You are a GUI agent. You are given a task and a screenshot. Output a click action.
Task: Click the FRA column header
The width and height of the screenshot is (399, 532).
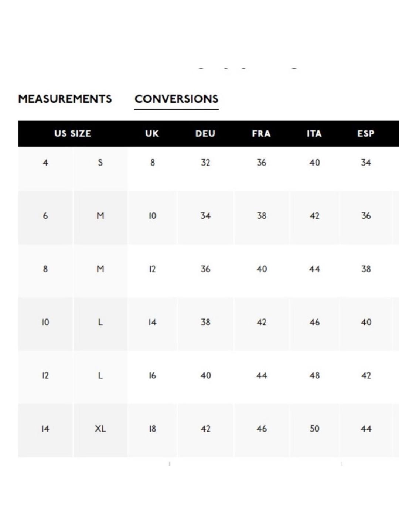click(262, 133)
